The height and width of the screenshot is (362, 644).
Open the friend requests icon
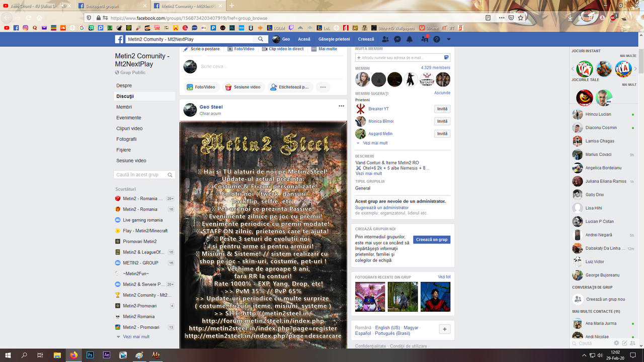(x=385, y=39)
